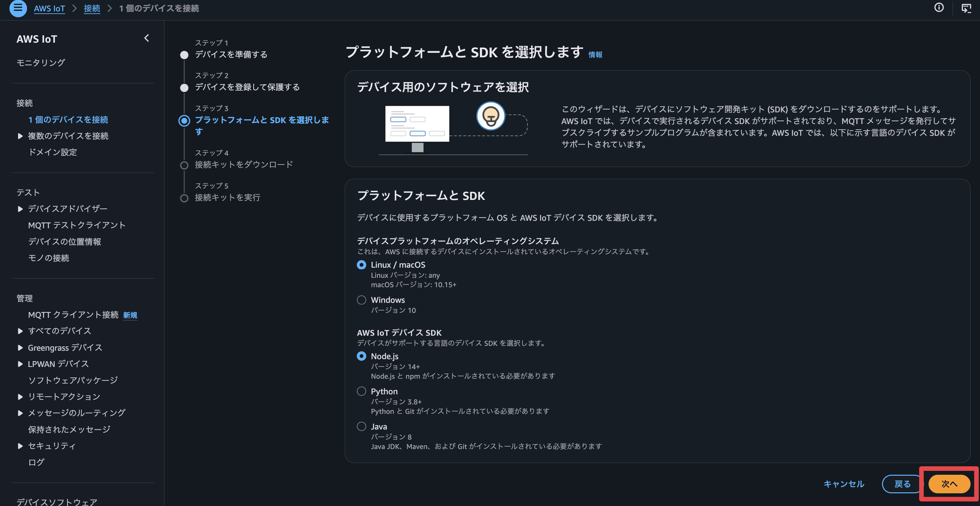Choose Node.js device SDK radio
The width and height of the screenshot is (980, 506).
click(x=361, y=356)
